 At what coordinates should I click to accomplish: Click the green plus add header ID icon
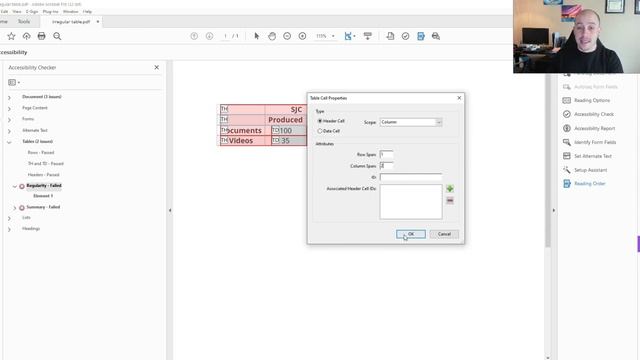pos(450,189)
